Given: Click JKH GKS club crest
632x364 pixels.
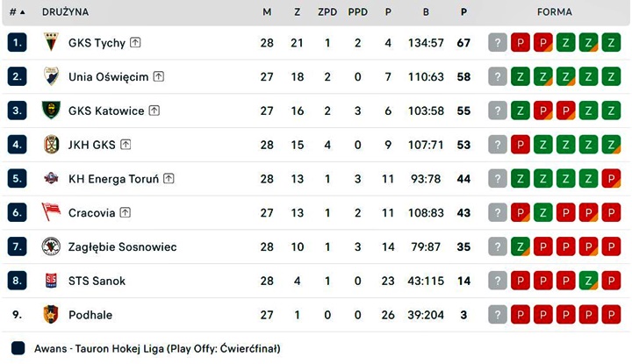Looking at the screenshot, I should [x=51, y=144].
